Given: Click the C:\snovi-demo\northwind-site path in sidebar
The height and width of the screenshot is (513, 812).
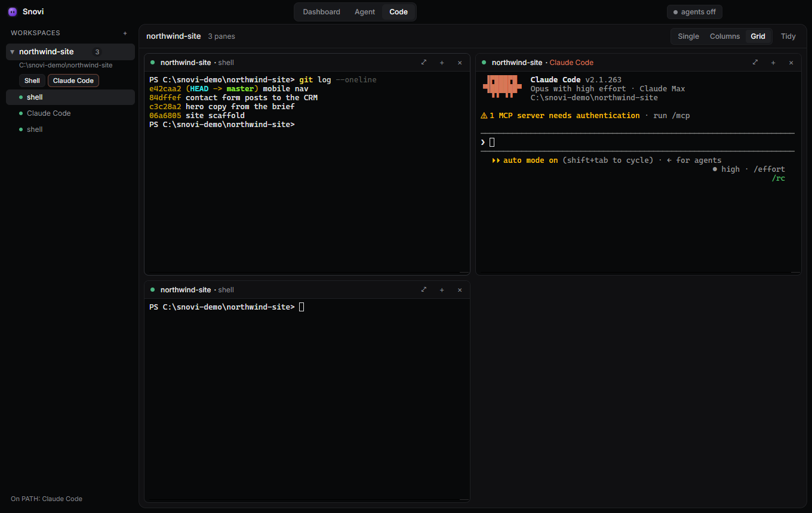Looking at the screenshot, I should click(66, 65).
